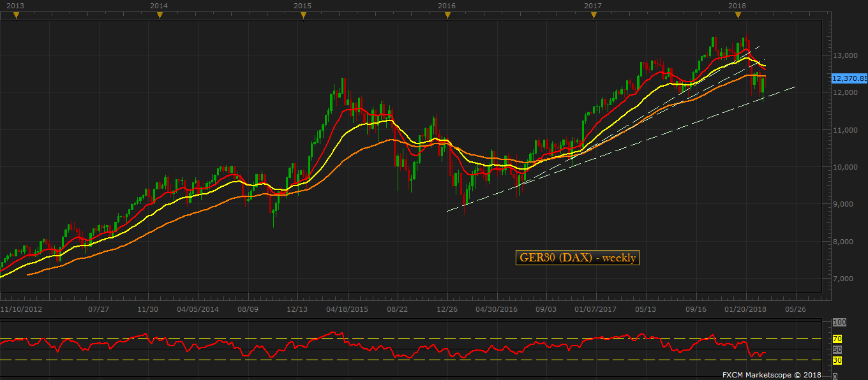
Task: Click the 2018 year triangle marker
Action: pyautogui.click(x=737, y=16)
